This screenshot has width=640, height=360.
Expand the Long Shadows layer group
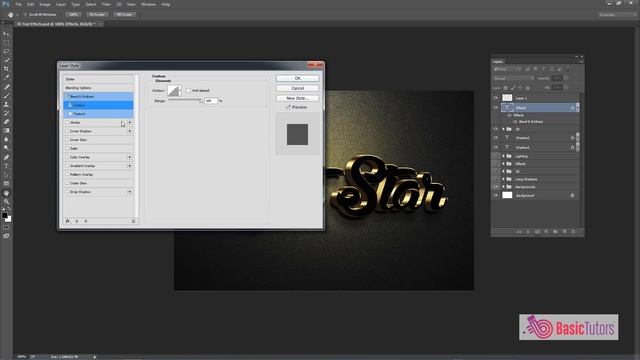[503, 179]
